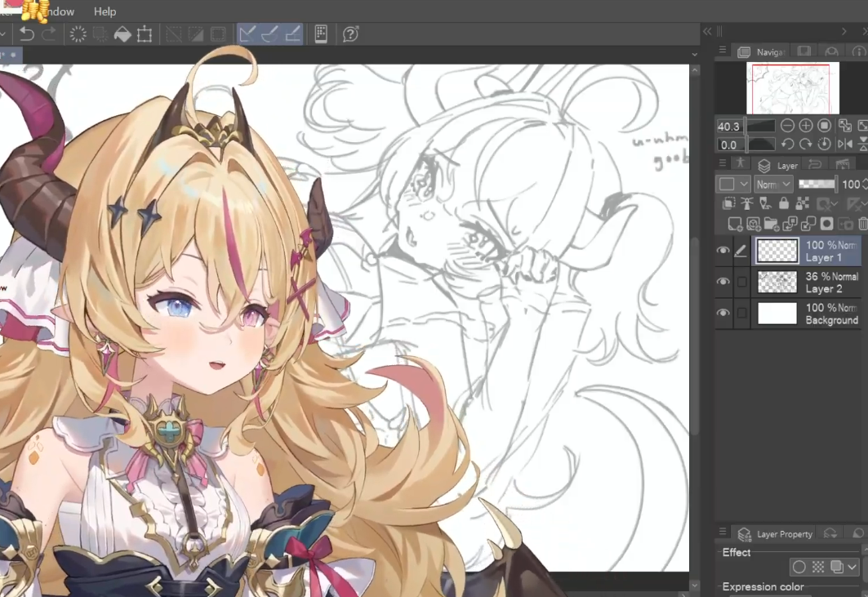
Task: Open the Layer palette hamburger menu
Action: click(723, 163)
